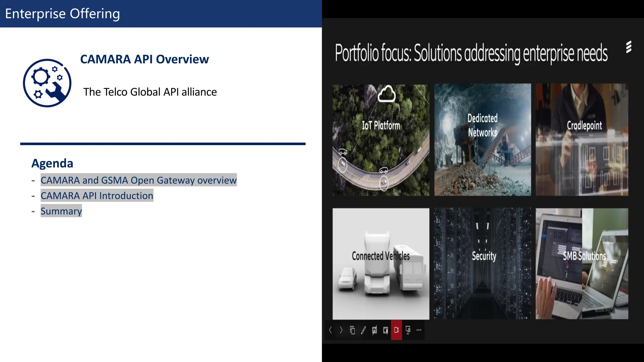644x362 pixels.
Task: Click the gears and wrench icon
Action: tap(47, 83)
